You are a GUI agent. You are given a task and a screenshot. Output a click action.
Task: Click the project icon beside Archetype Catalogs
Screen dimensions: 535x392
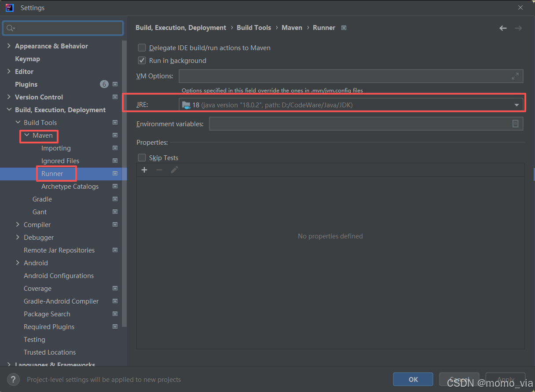click(x=115, y=186)
